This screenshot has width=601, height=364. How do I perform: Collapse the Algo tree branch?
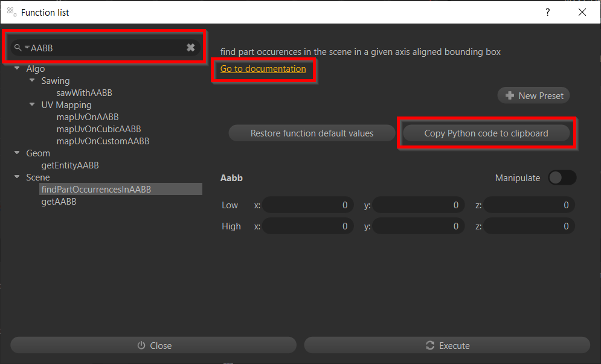tap(17, 68)
